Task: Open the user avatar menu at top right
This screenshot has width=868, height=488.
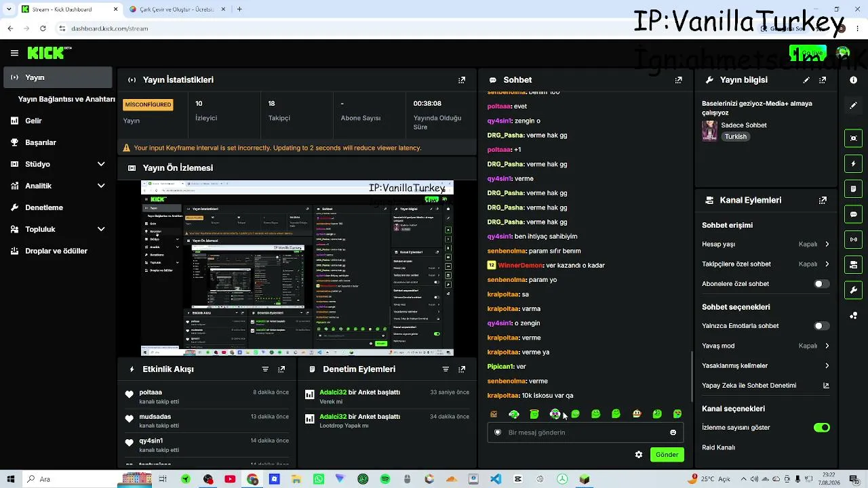Action: (x=843, y=53)
